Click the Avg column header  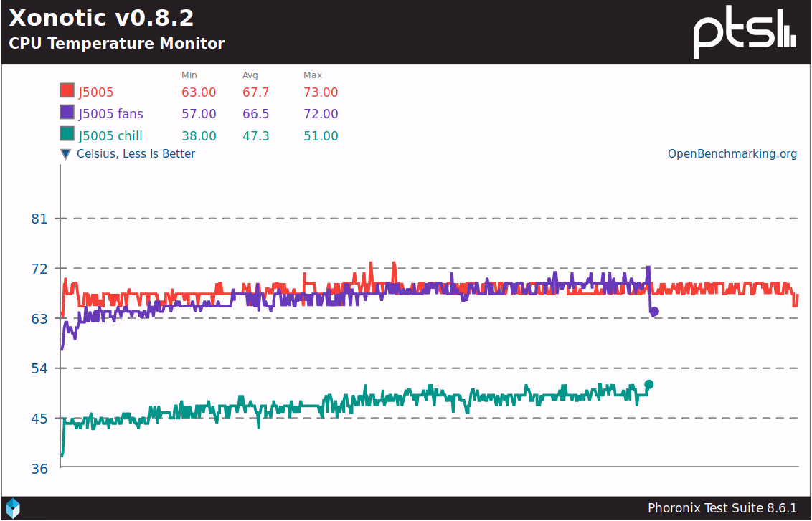(x=250, y=75)
